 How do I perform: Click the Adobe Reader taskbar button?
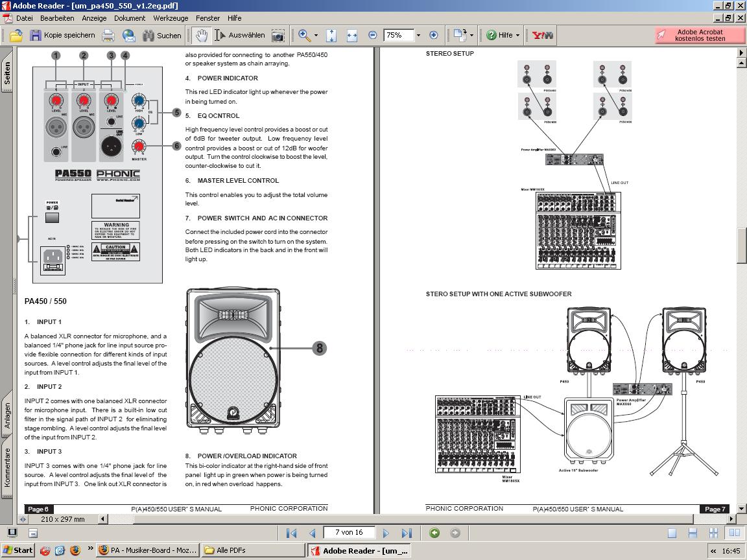pos(358,550)
